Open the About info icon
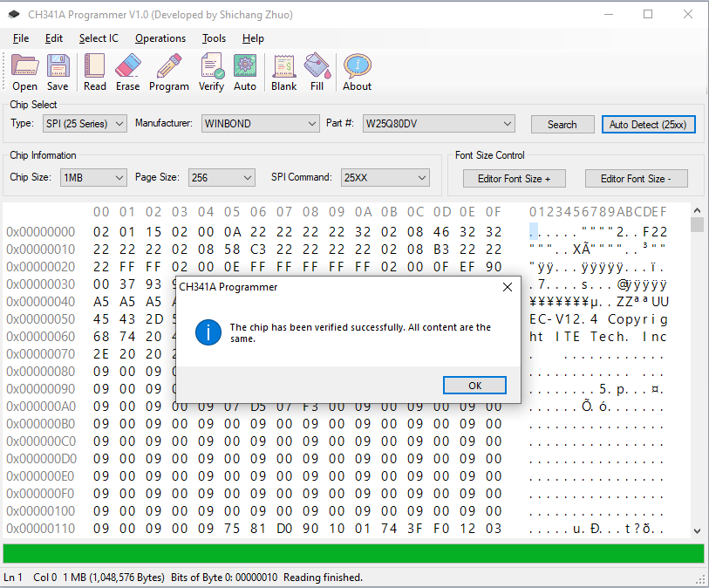This screenshot has width=709, height=588. [x=357, y=72]
